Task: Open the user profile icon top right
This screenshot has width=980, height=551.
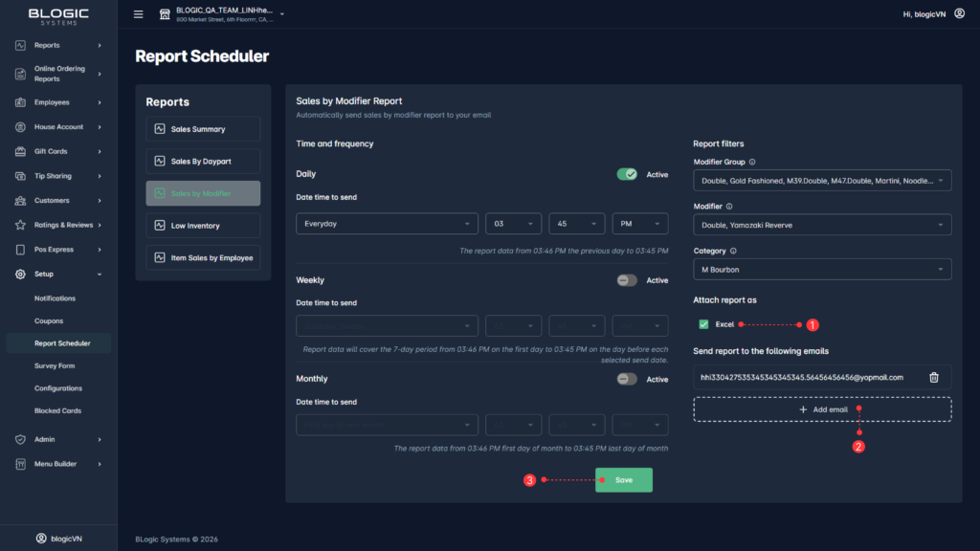Action: coord(959,13)
